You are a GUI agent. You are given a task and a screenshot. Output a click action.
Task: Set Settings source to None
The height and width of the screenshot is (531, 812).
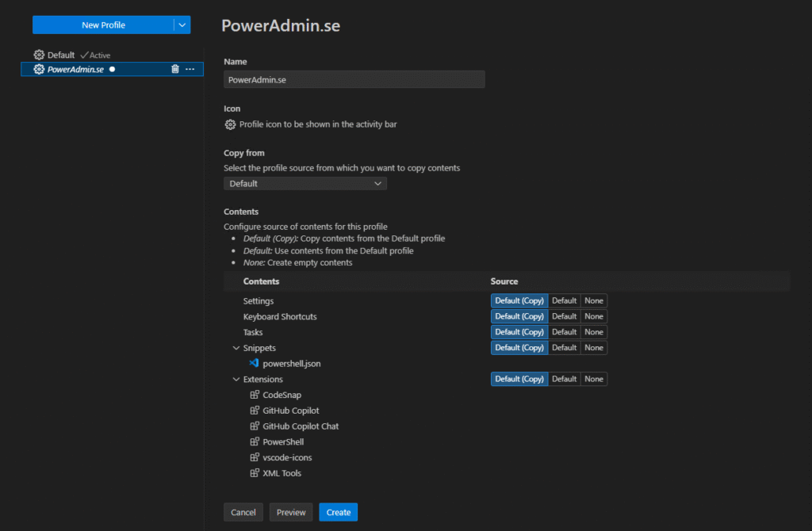pos(593,300)
